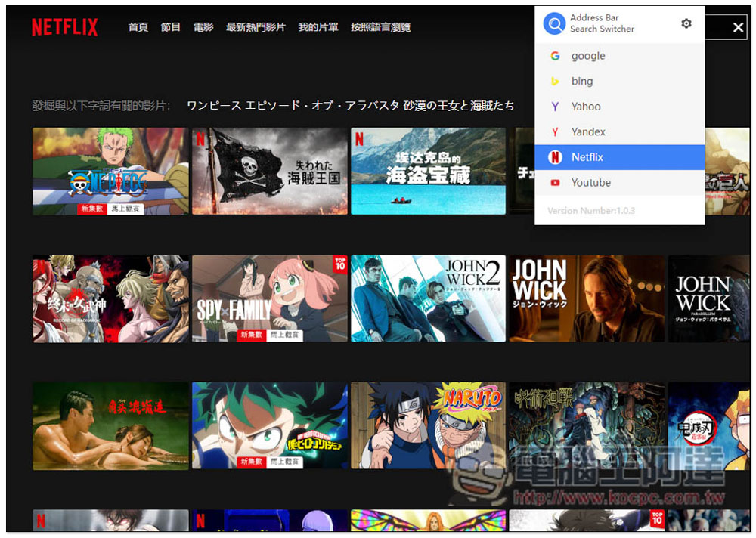Screen dimensions: 756x538
Task: Select google search engine
Action: point(620,56)
